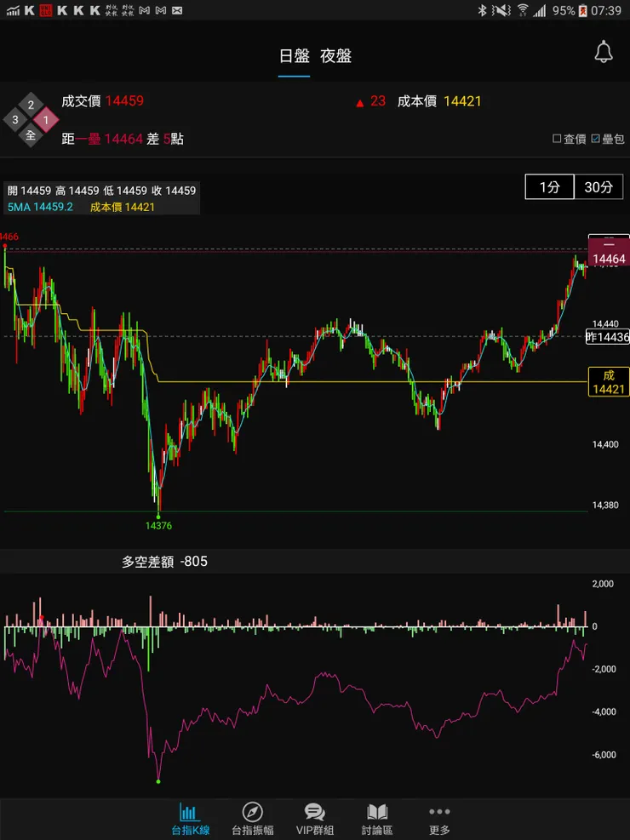The image size is (630, 840).
Task: Tap the 14,380 price axis label
Action: [605, 506]
